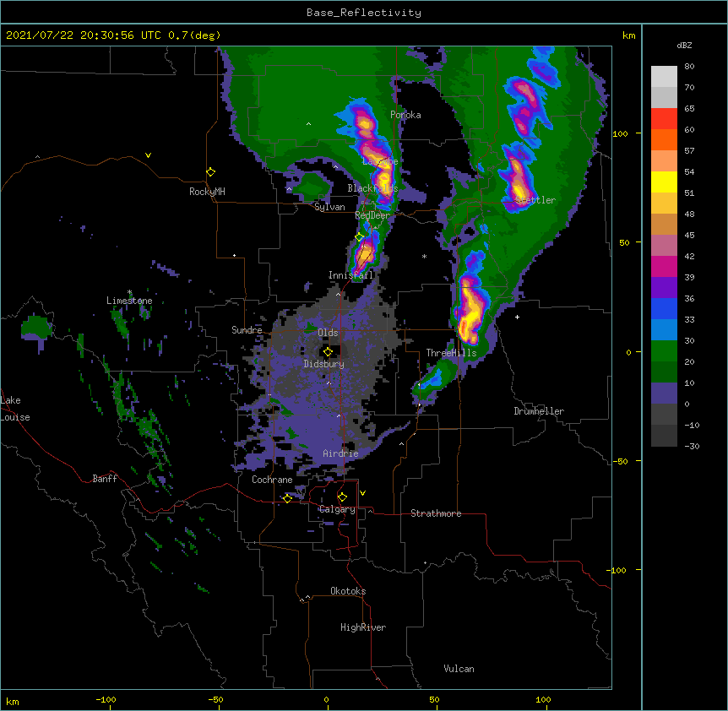Click the Calgary city label
Screen dimensions: 728x711
[x=337, y=509]
